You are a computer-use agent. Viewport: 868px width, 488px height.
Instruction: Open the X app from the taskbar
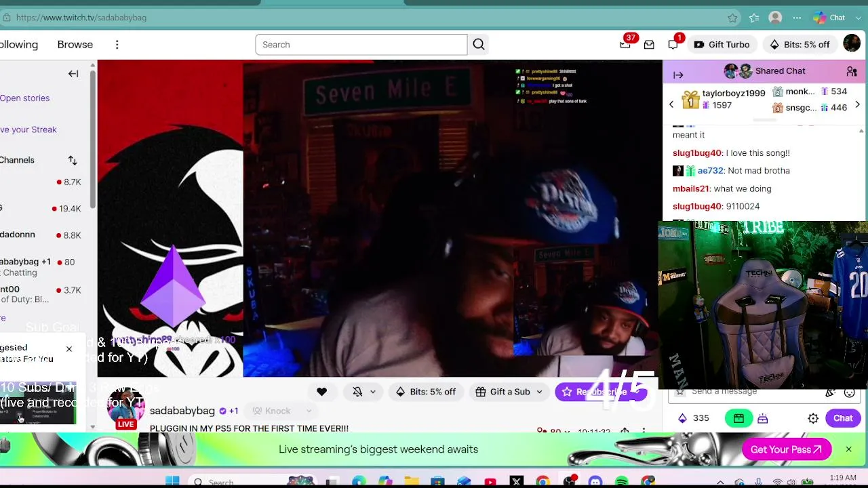pos(517,482)
